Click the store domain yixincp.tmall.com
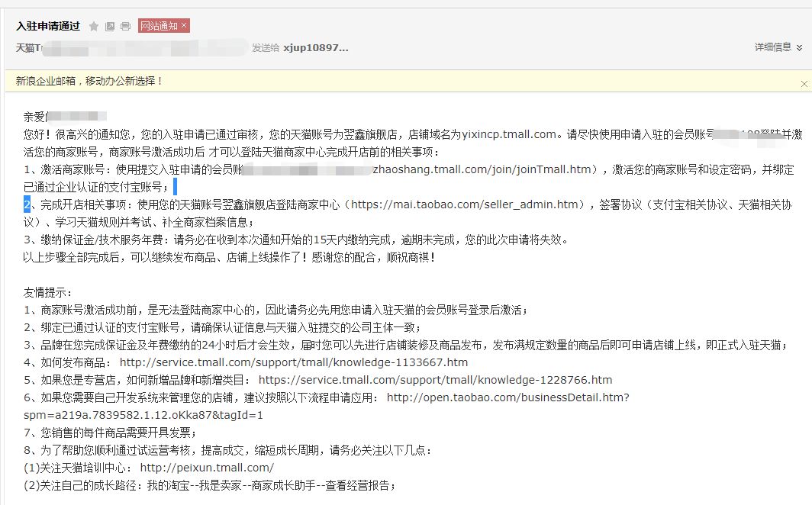The image size is (812, 505). tap(509, 134)
